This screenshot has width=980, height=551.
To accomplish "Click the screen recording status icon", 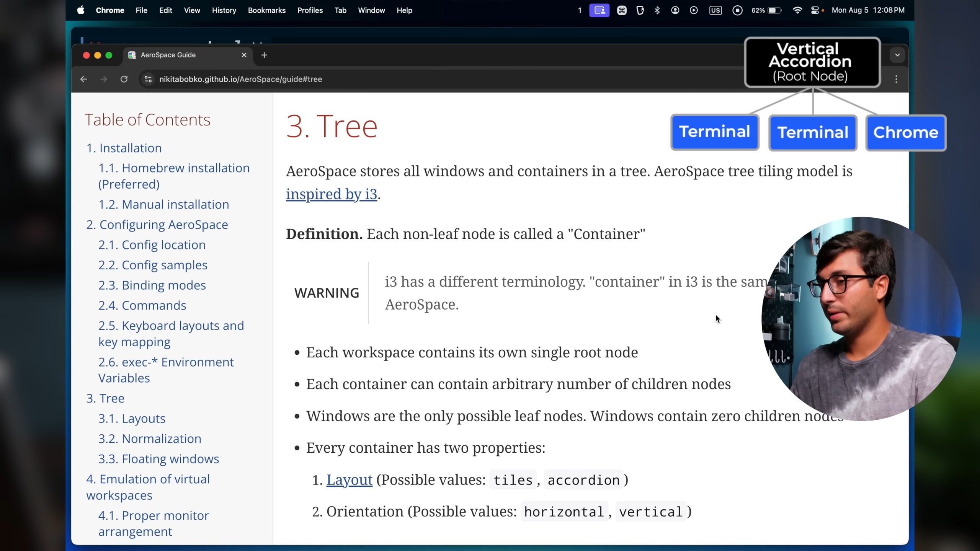I will pyautogui.click(x=737, y=10).
